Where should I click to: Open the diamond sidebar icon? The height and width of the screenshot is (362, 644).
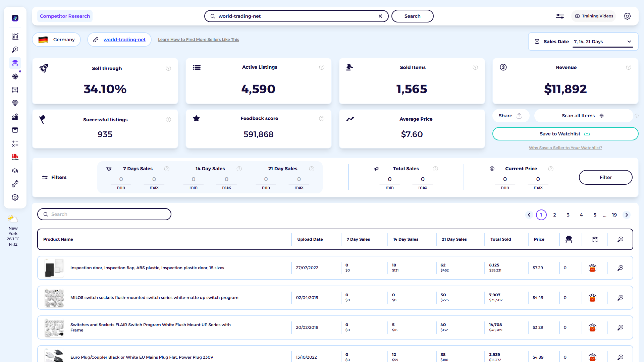click(15, 103)
